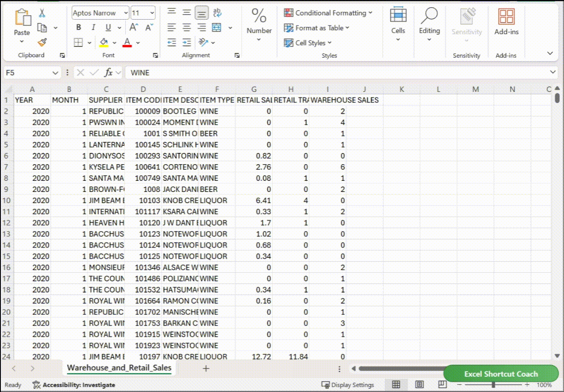Image resolution: width=564 pixels, height=392 pixels.
Task: Toggle Underline formatting
Action: (108, 28)
